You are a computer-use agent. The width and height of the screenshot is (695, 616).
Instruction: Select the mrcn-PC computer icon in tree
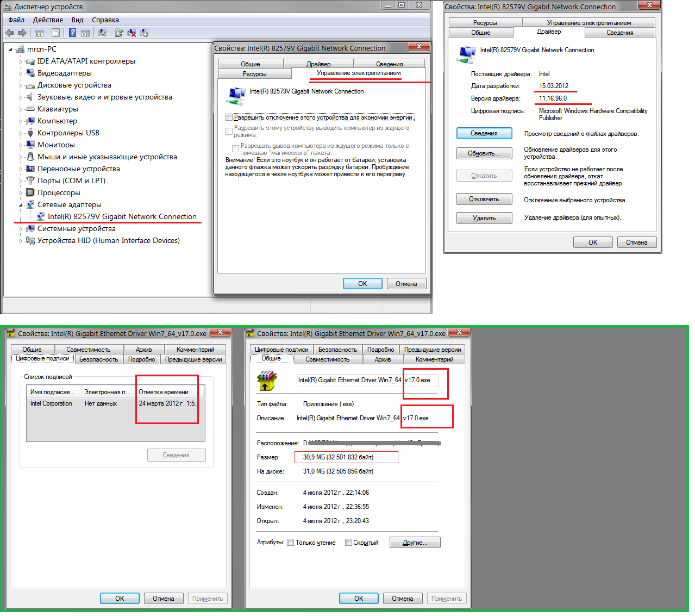click(20, 49)
